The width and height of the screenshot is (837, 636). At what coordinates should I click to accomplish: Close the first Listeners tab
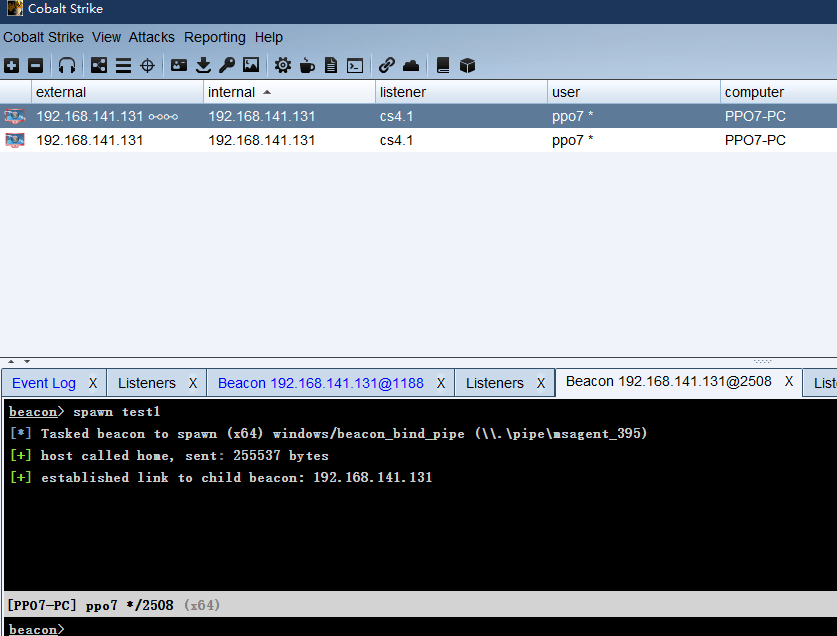coord(193,383)
